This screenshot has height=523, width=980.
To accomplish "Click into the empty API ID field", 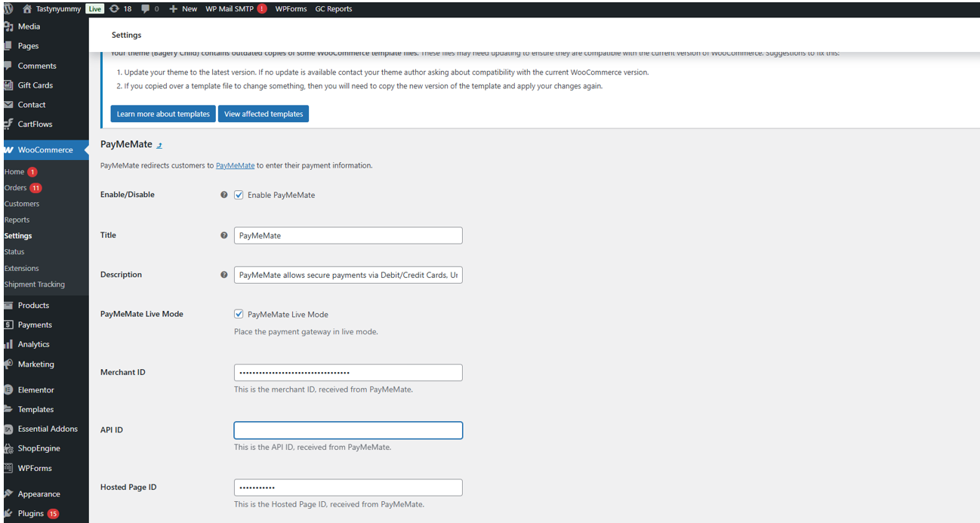I will click(x=348, y=430).
